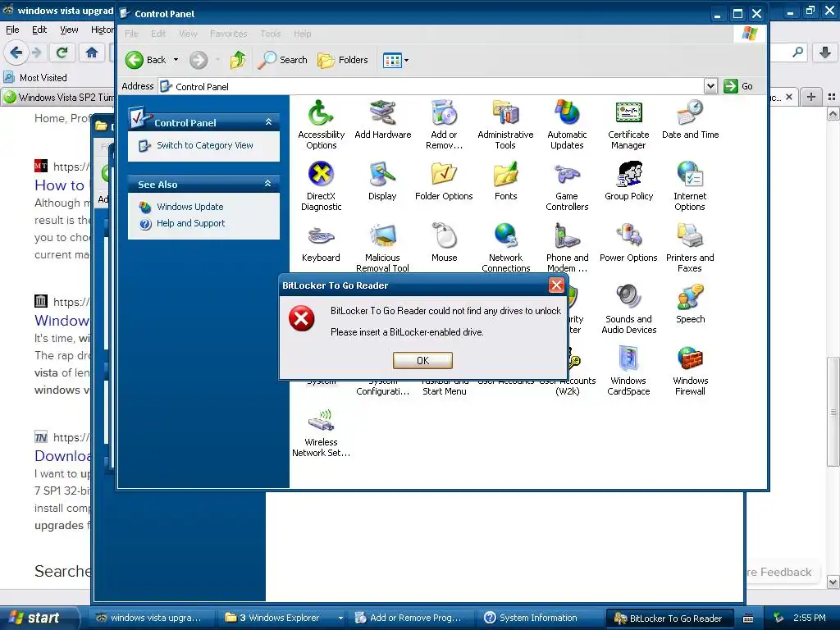Open Speech settings icon
This screenshot has height=630, width=840.
pos(690,304)
